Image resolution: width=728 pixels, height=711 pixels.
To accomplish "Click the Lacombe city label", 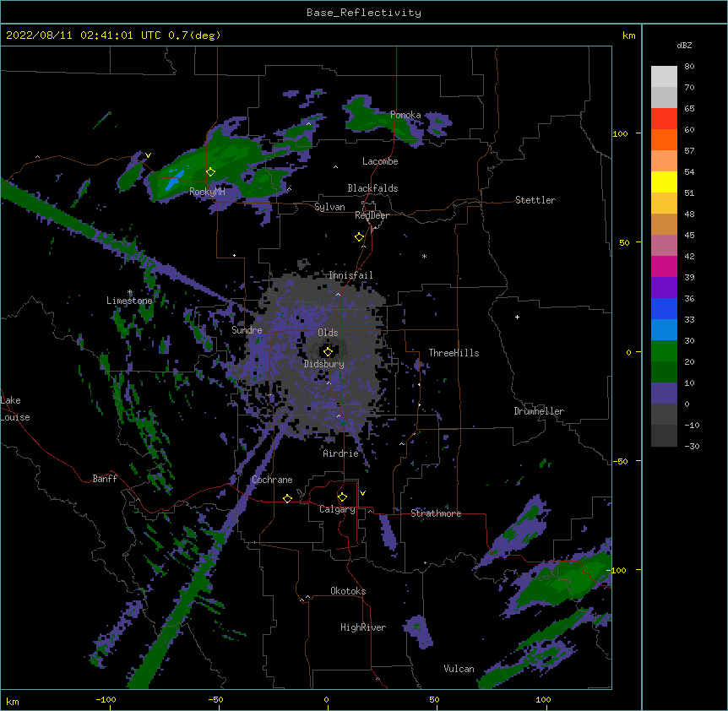I will click(380, 161).
